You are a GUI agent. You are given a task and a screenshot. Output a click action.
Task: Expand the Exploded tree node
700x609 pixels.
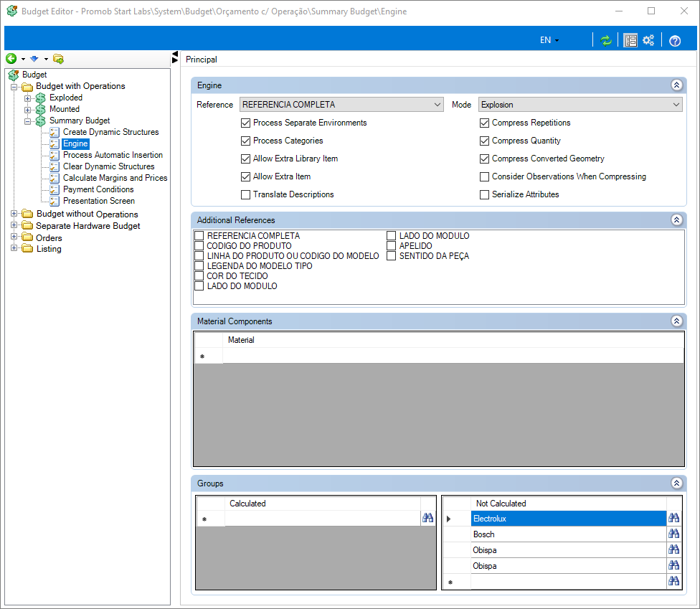[28, 98]
